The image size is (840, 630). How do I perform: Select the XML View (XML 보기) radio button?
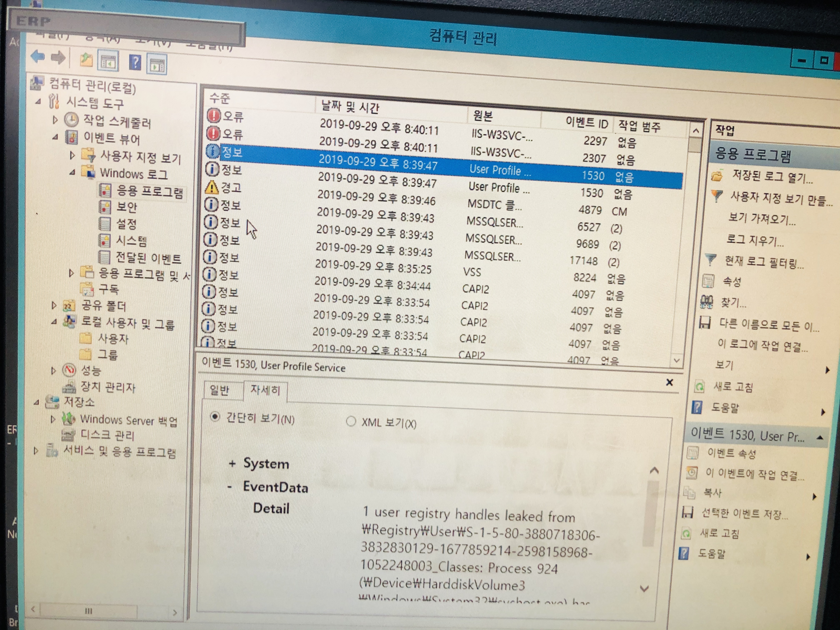coord(351,421)
